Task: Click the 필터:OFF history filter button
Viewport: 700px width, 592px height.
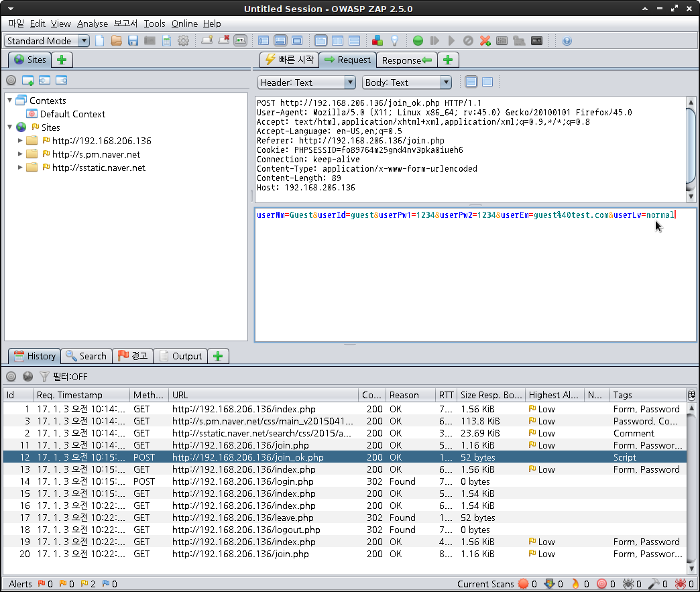Action: coord(64,377)
